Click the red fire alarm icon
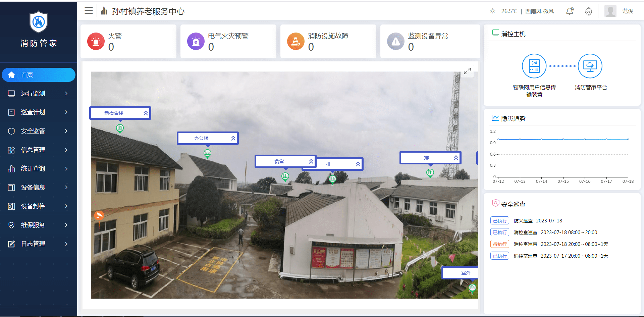Screen dimensions: 644x317 pos(96,41)
